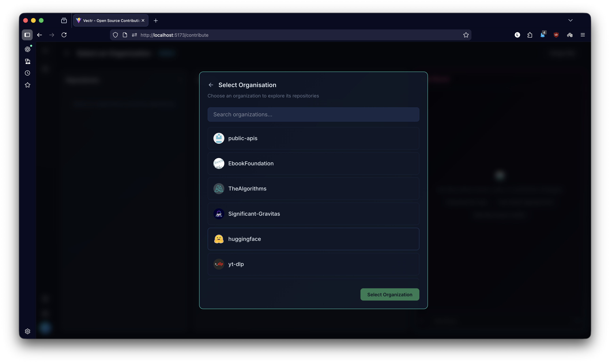This screenshot has height=364, width=610.
Task: Open bookmarks star in sidebar
Action: pyautogui.click(x=27, y=85)
